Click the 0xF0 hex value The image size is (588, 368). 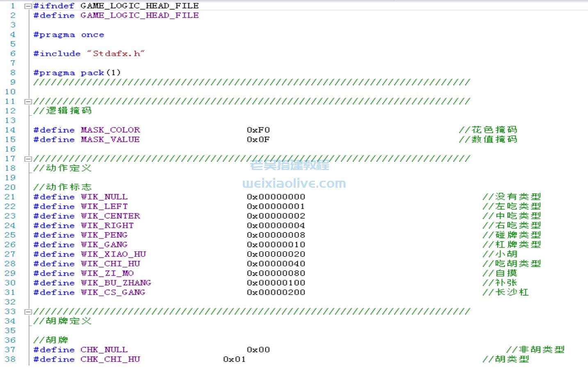(258, 130)
